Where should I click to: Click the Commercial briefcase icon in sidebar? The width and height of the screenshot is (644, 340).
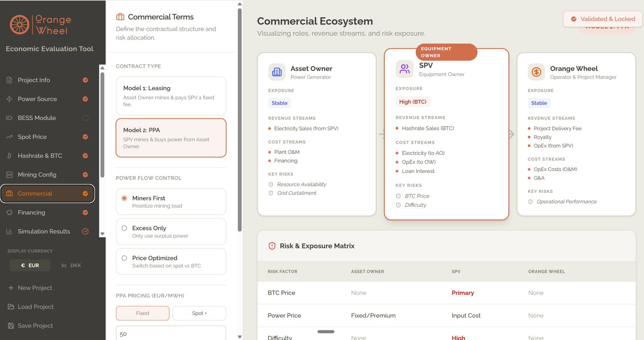pyautogui.click(x=9, y=194)
